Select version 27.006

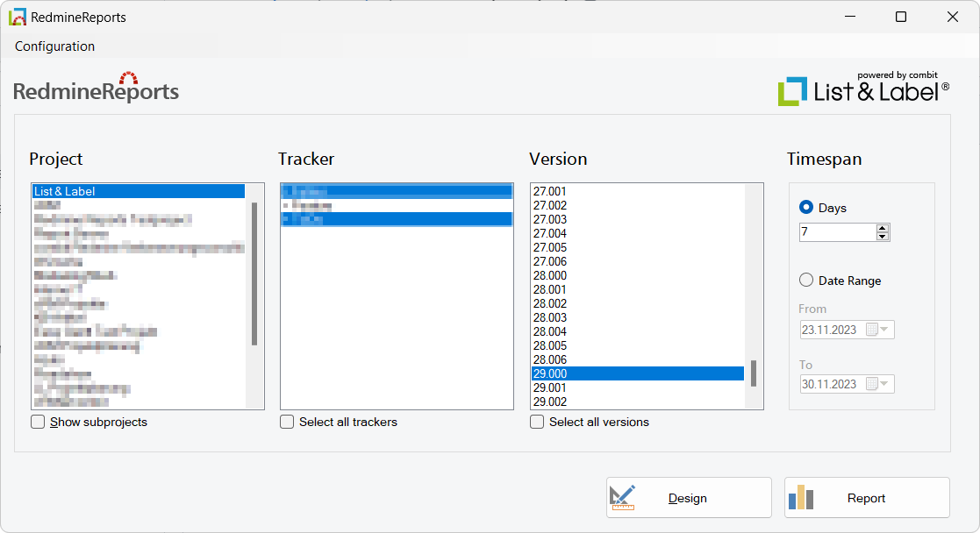tap(638, 262)
